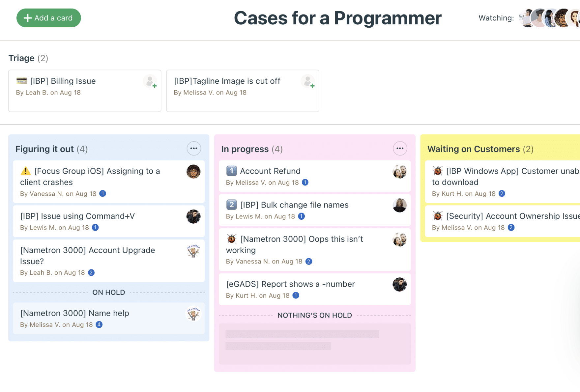Click the ON HOLD divider label in Figuring it out

point(109,293)
